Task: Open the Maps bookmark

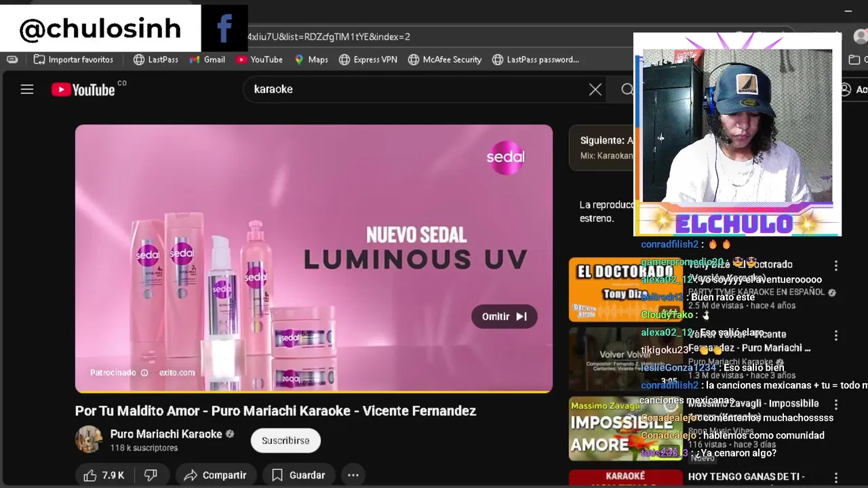Action: (x=311, y=60)
